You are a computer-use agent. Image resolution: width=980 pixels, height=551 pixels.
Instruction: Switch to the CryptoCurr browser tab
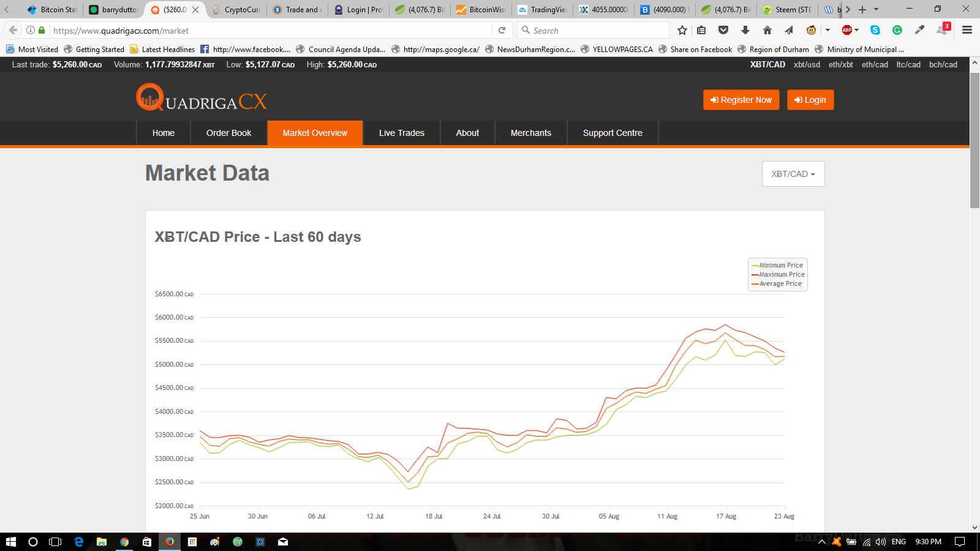click(x=236, y=9)
